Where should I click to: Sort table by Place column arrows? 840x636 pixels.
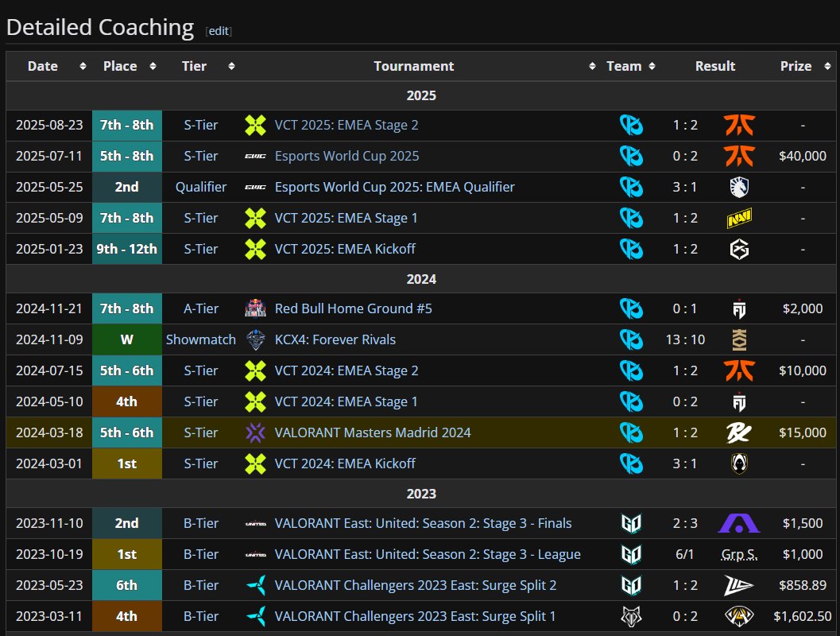pos(153,66)
